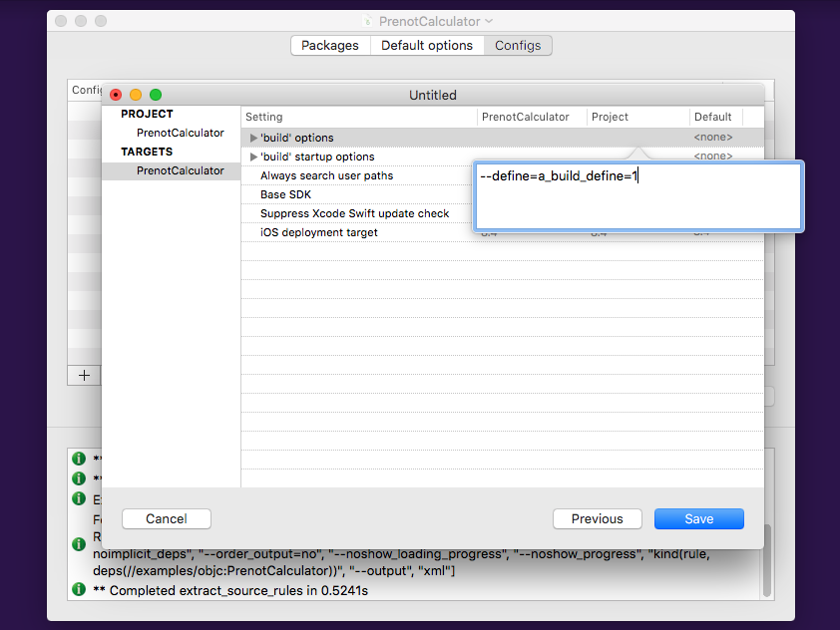Add a new config with plus button
The image size is (840, 630).
pyautogui.click(x=84, y=375)
